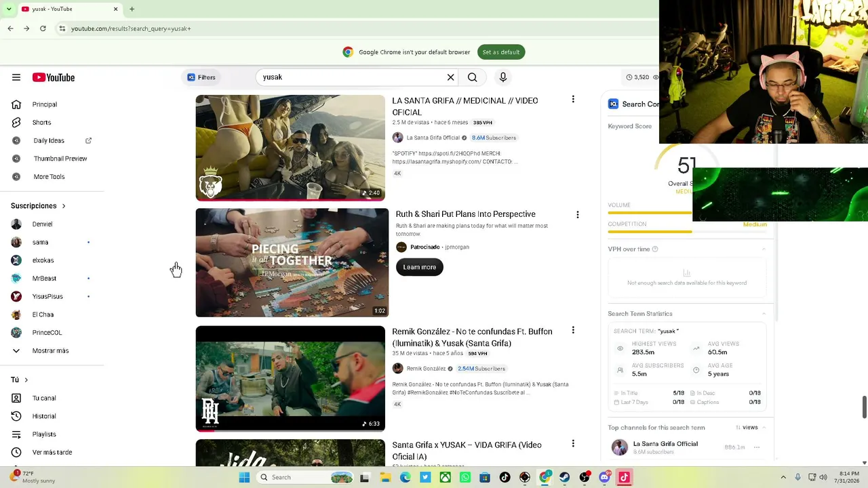Click the browser address bar URL
The width and height of the screenshot is (868, 488).
coord(131,28)
